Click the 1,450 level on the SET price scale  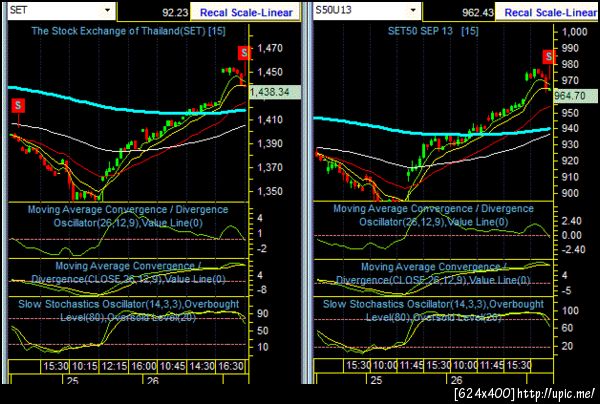pyautogui.click(x=270, y=72)
